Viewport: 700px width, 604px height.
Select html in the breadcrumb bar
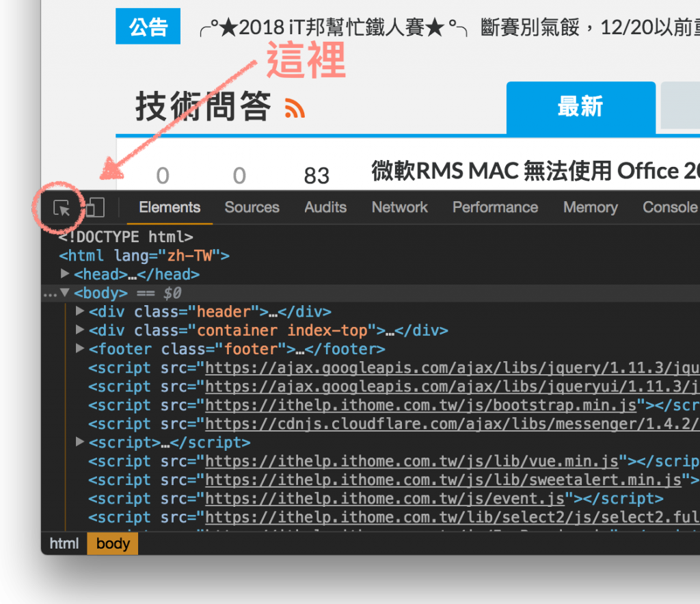click(64, 544)
